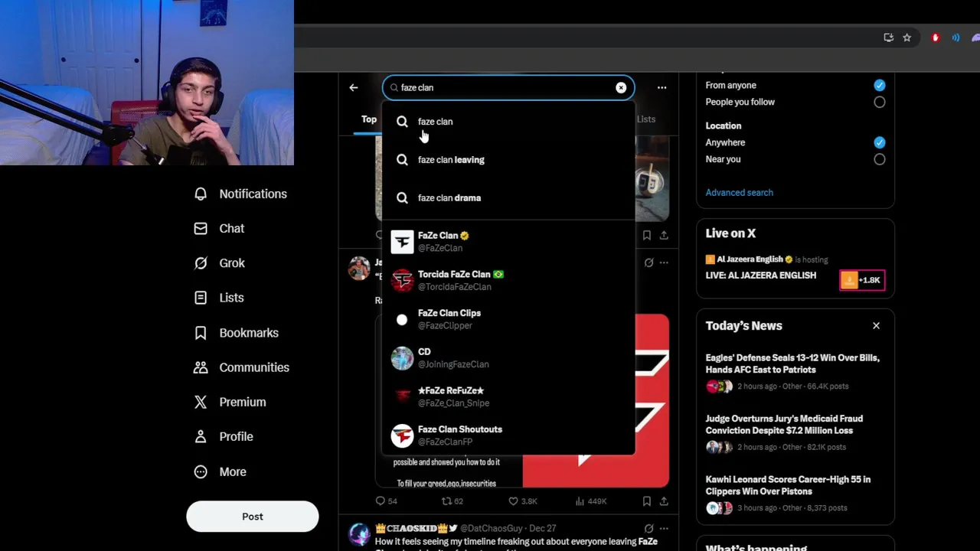Repost the post with 62 reposts

(x=452, y=501)
